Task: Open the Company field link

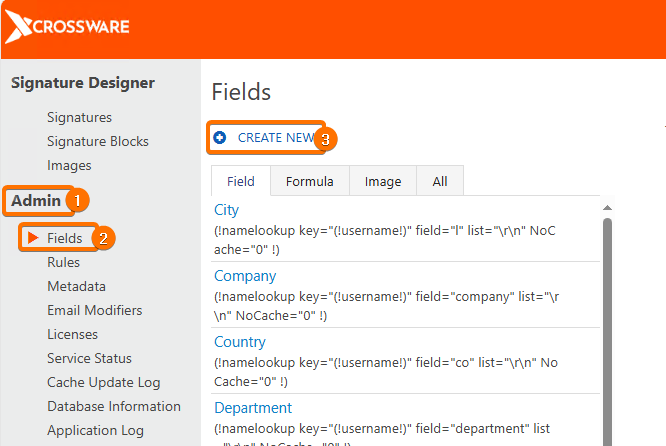Action: point(245,276)
